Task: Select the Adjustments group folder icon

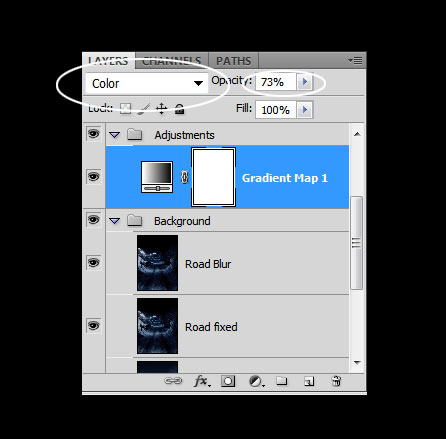Action: click(x=134, y=134)
